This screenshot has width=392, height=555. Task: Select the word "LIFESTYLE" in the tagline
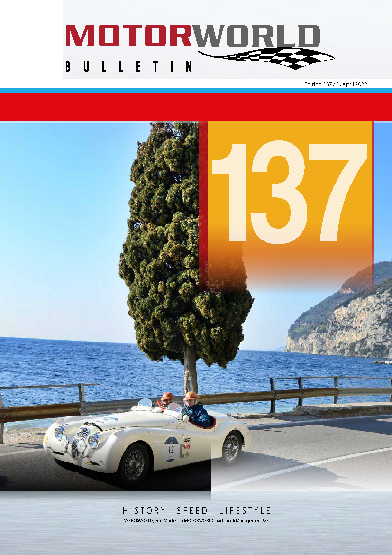(x=245, y=510)
